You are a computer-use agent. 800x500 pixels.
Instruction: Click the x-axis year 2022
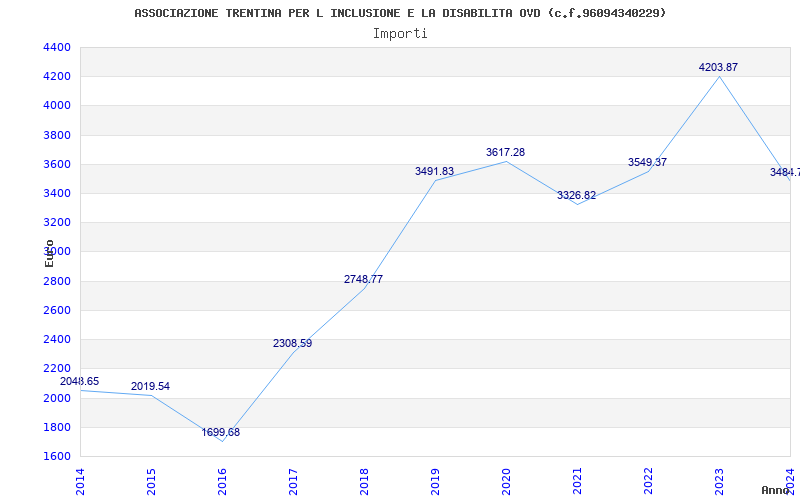pos(648,482)
